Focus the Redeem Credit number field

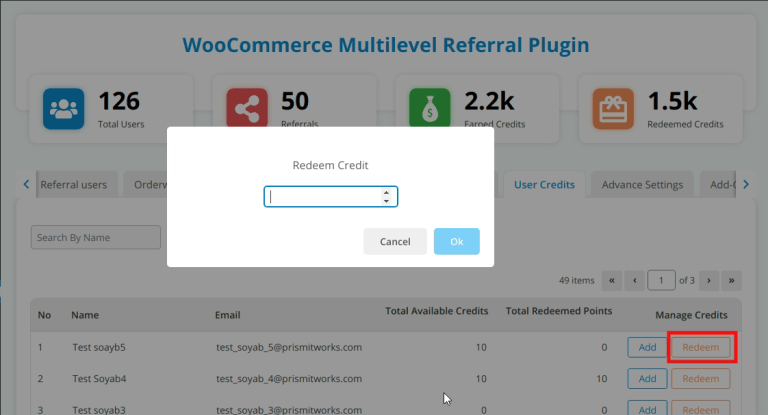331,196
